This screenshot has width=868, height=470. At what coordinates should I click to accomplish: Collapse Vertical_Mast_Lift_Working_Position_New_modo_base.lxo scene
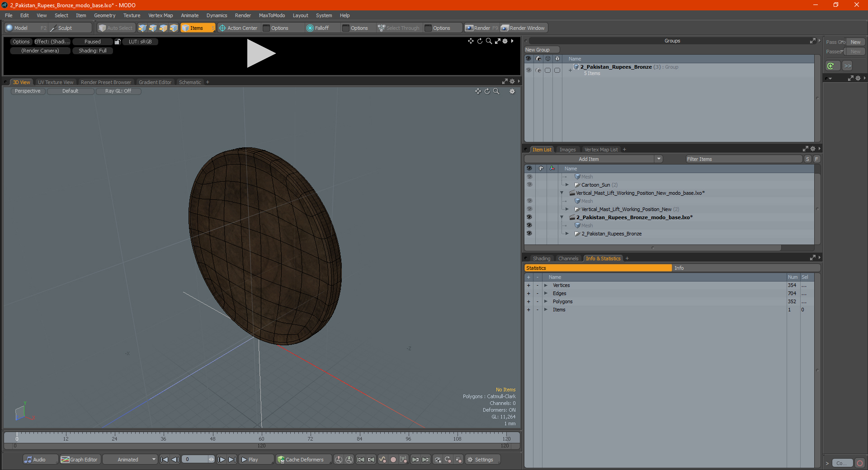click(x=562, y=193)
